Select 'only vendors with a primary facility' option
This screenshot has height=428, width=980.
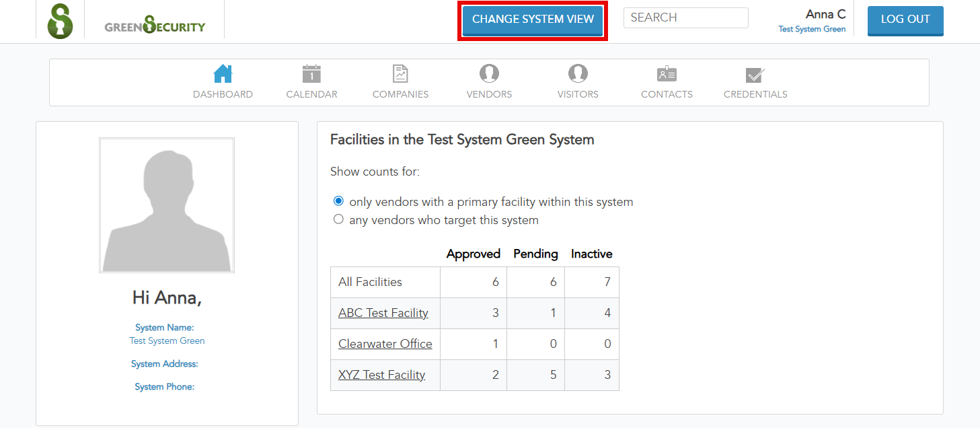pyautogui.click(x=338, y=201)
